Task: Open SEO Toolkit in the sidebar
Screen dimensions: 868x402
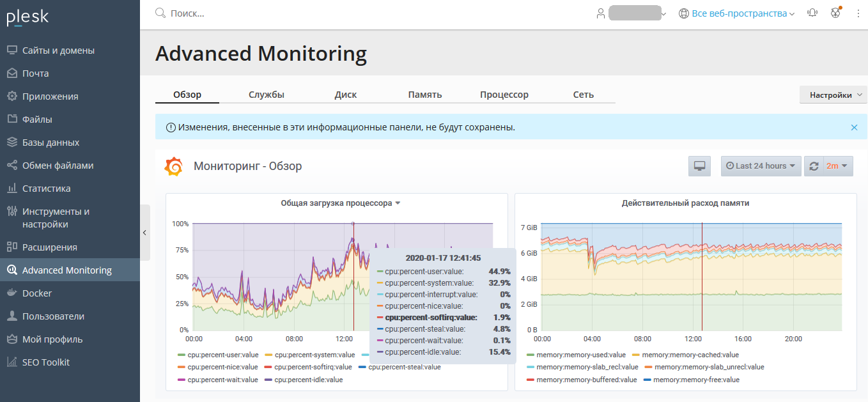Action: [46, 362]
